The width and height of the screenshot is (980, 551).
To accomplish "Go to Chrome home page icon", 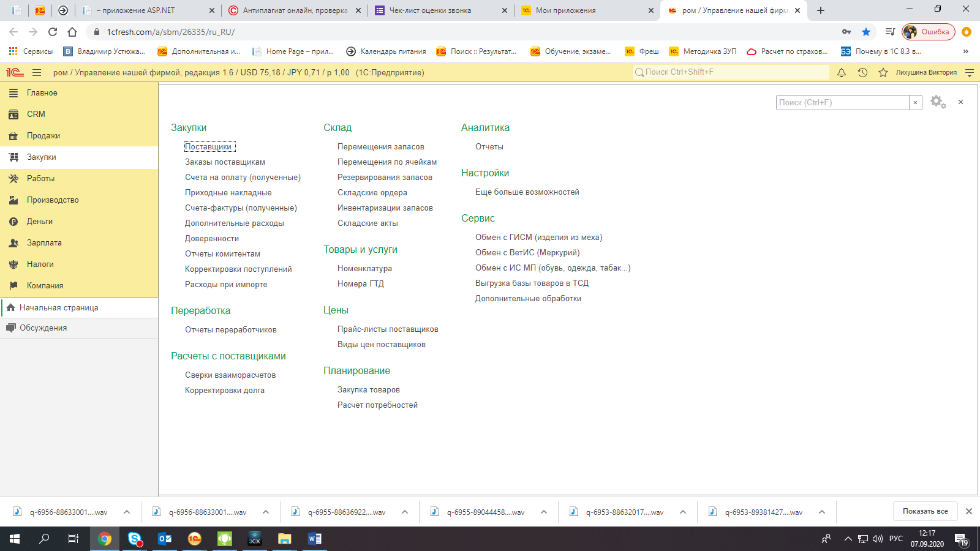I will (x=72, y=32).
